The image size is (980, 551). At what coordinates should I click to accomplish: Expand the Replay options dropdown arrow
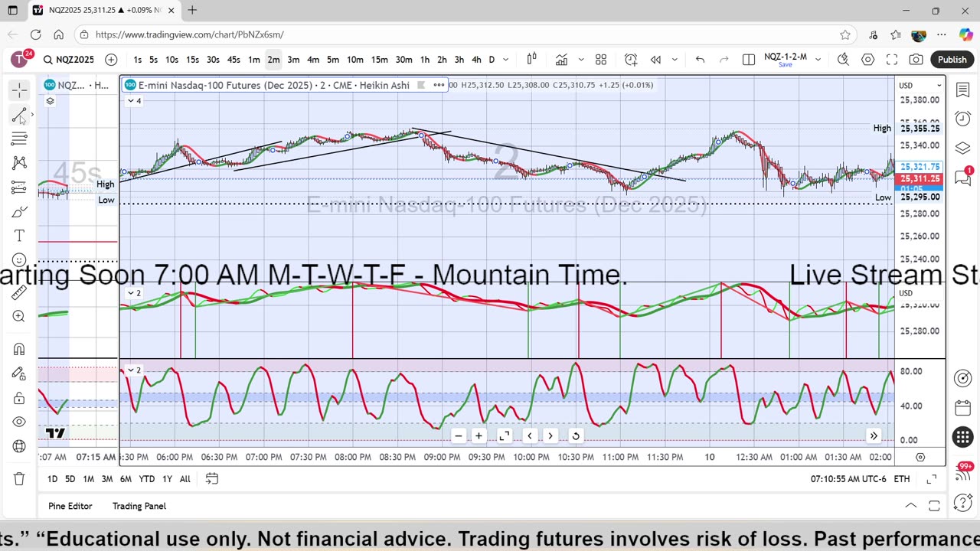(675, 60)
